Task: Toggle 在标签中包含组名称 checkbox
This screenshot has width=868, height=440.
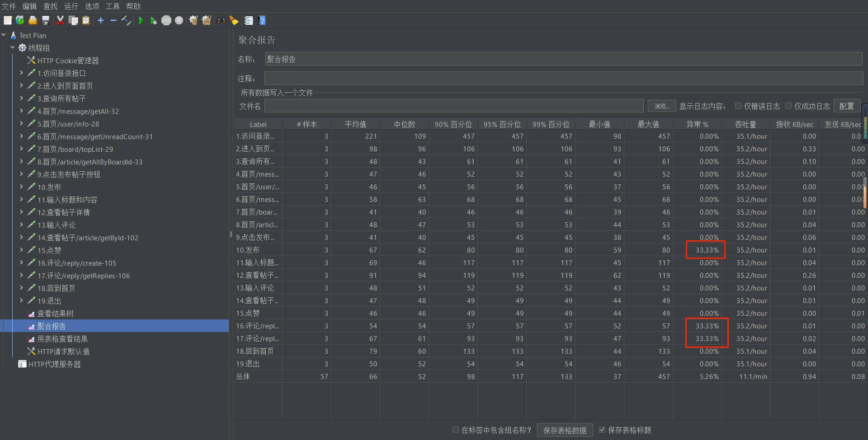Action: coord(456,430)
